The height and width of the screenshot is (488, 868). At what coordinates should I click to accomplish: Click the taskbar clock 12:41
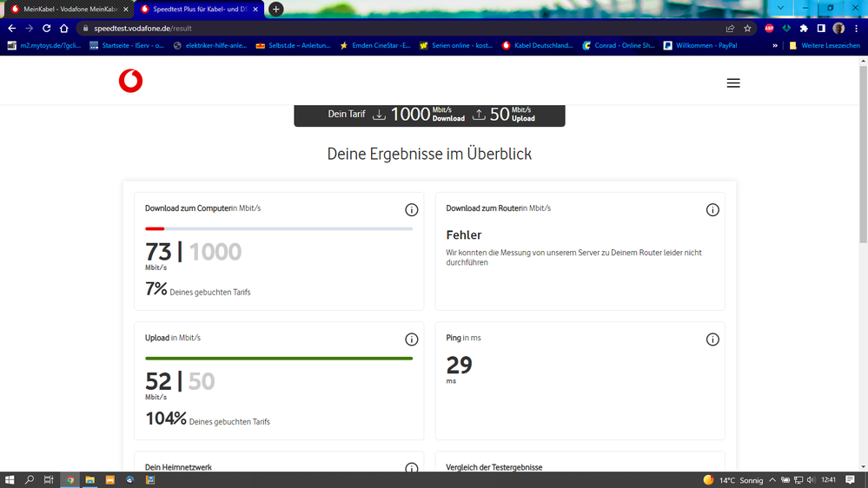click(x=829, y=479)
